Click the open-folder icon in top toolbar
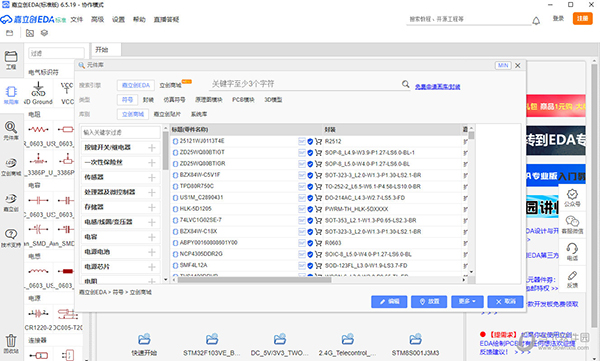Viewport: 600px width, 361px height. point(10,33)
